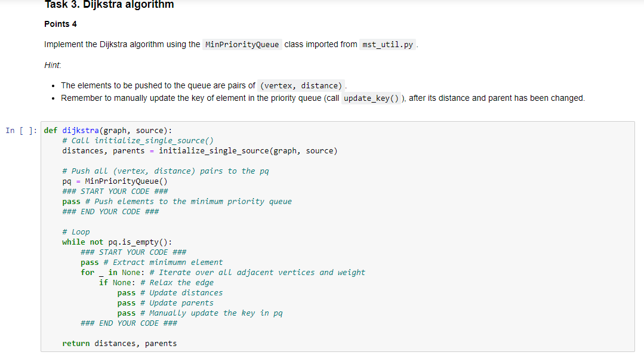This screenshot has height=355, width=644.
Task: Click the '# Loop' comment
Action: 76,232
